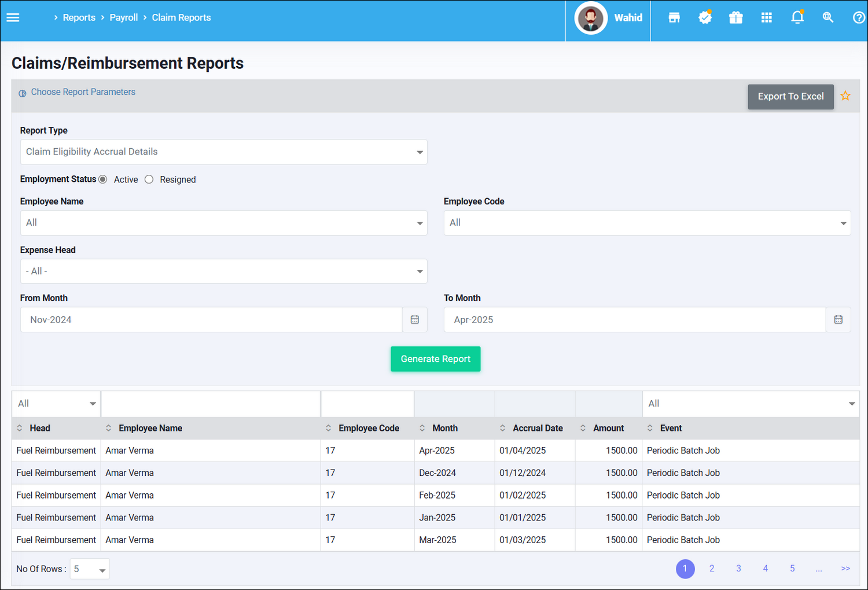Click the Choose Report Parameters info icon

click(23, 93)
